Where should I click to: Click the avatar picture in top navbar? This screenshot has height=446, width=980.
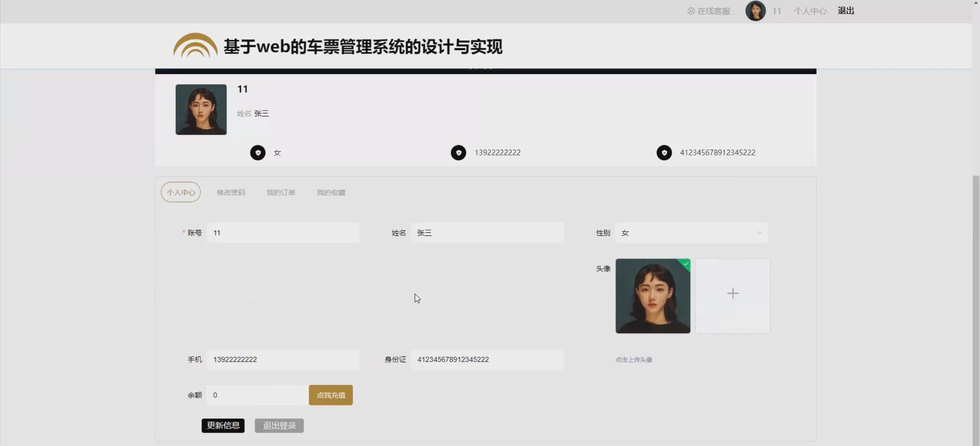(x=755, y=11)
